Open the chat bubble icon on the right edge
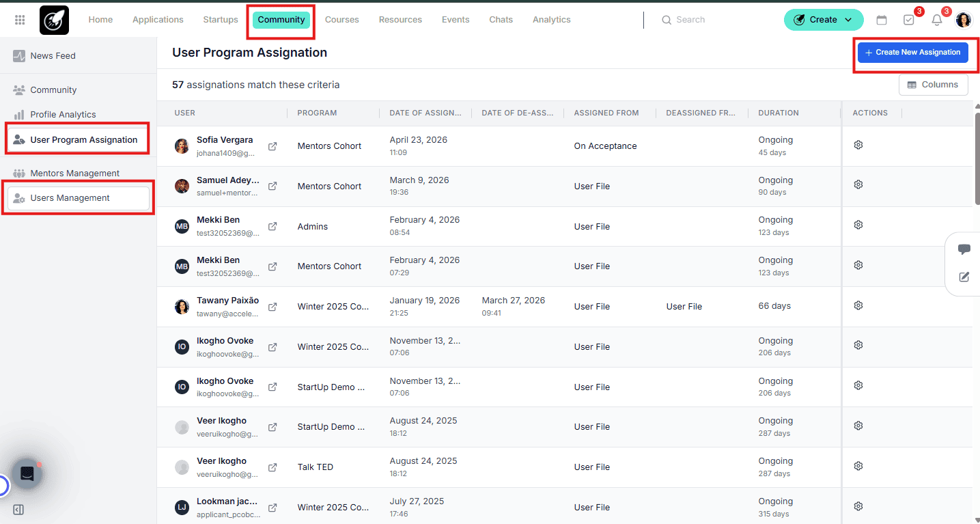This screenshot has height=524, width=980. 964,249
